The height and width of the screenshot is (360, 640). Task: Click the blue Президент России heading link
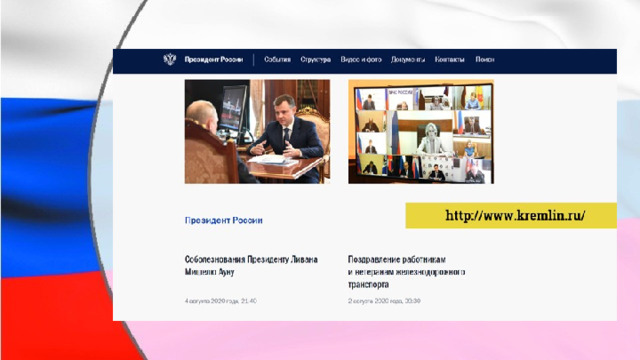pos(223,220)
